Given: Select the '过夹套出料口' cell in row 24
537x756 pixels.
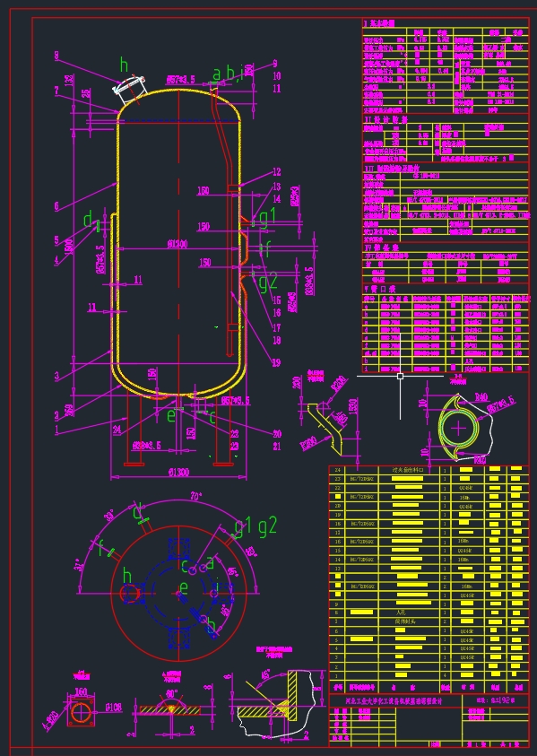Looking at the screenshot, I should (x=409, y=470).
